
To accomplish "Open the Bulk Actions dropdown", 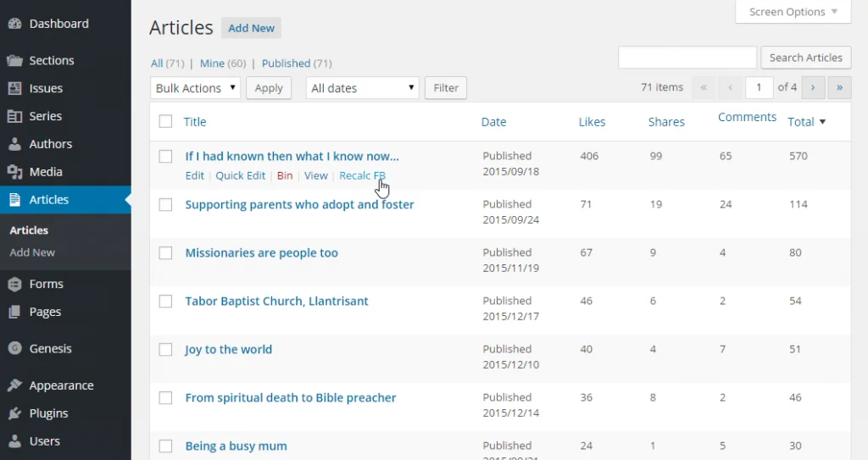I will 196,88.
